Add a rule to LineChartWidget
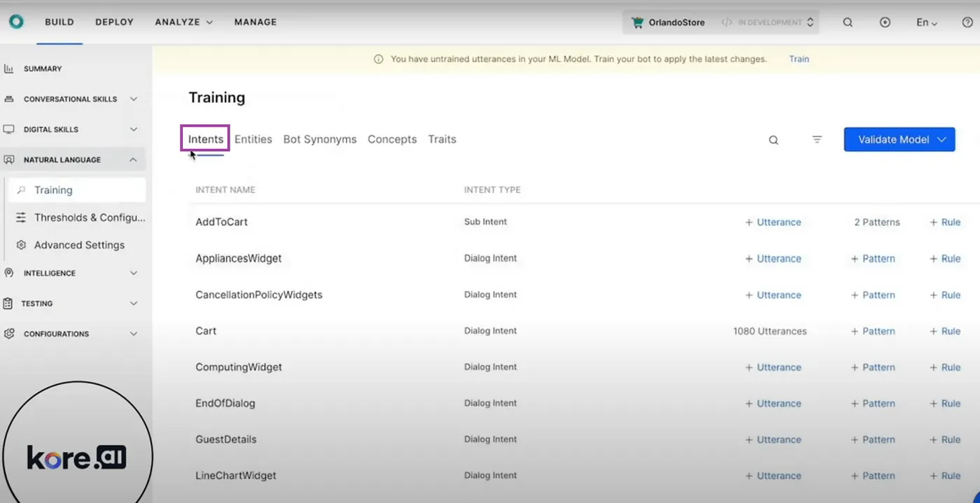The image size is (980, 503). [x=945, y=476]
